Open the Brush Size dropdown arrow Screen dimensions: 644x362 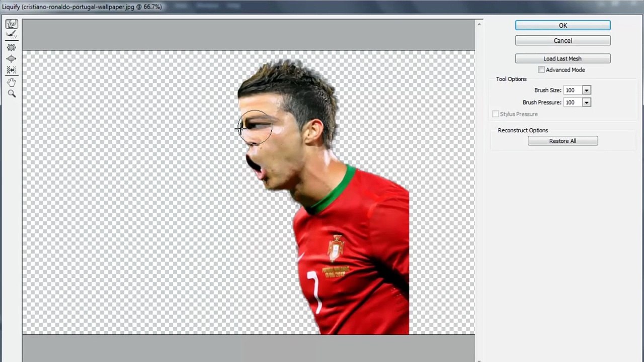coord(586,90)
